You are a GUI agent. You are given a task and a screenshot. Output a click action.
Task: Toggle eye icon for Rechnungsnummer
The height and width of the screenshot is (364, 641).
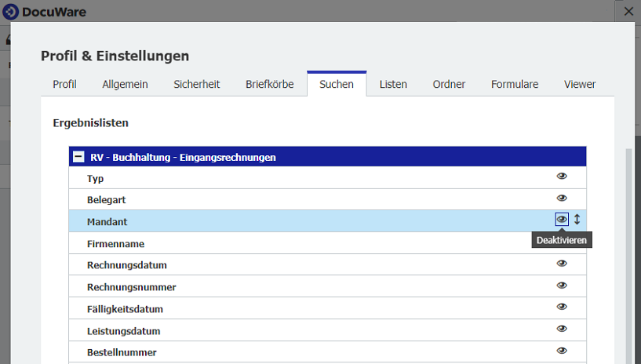tap(562, 286)
